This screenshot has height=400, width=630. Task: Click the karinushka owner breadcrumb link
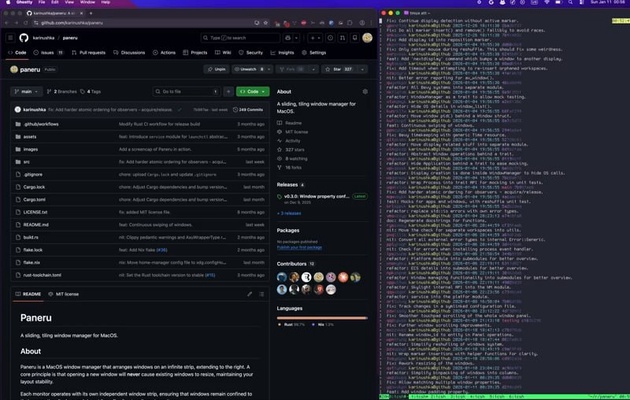[43, 38]
